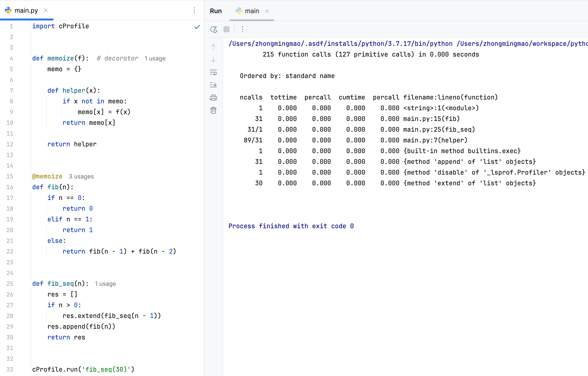
Task: Click the '@memoize' decorator
Action: (x=47, y=177)
